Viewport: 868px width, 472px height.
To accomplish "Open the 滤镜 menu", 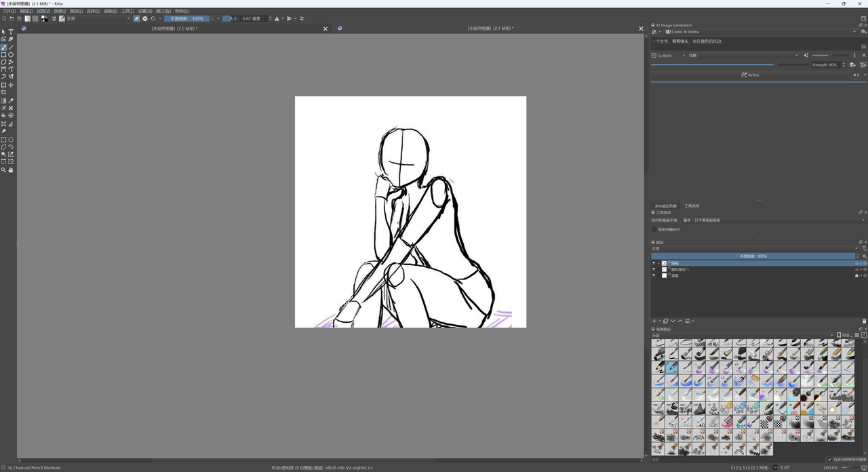I will [x=110, y=12].
